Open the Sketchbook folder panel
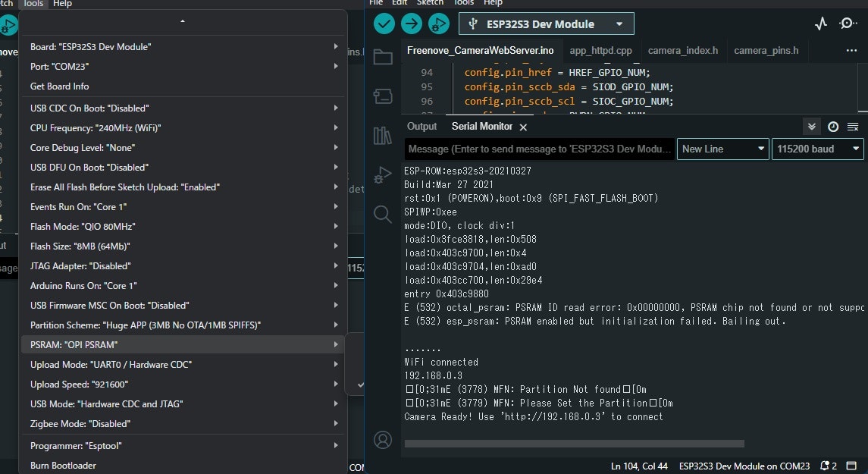 pyautogui.click(x=383, y=57)
